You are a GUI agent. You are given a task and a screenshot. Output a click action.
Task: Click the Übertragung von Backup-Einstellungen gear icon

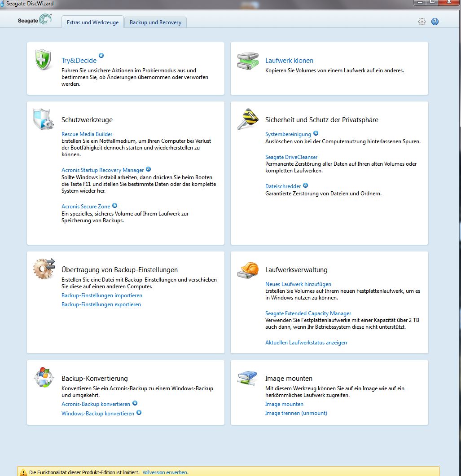pyautogui.click(x=44, y=269)
